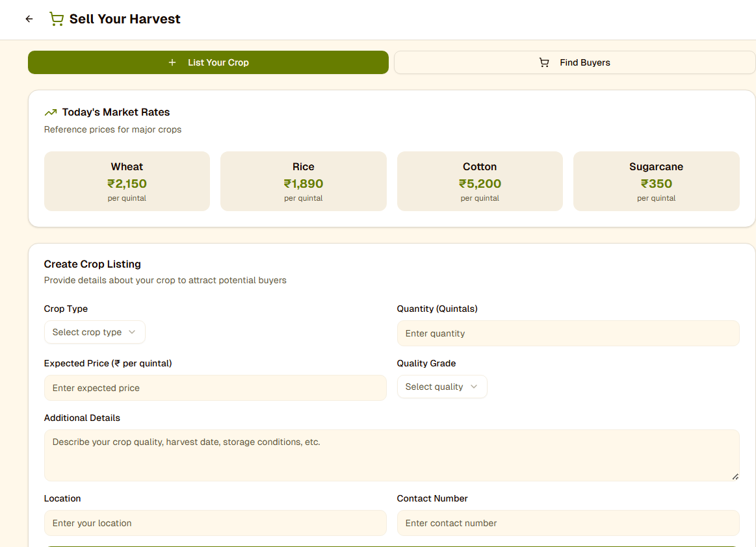This screenshot has width=756, height=547.
Task: Click the Sugarcane price card
Action: [656, 181]
